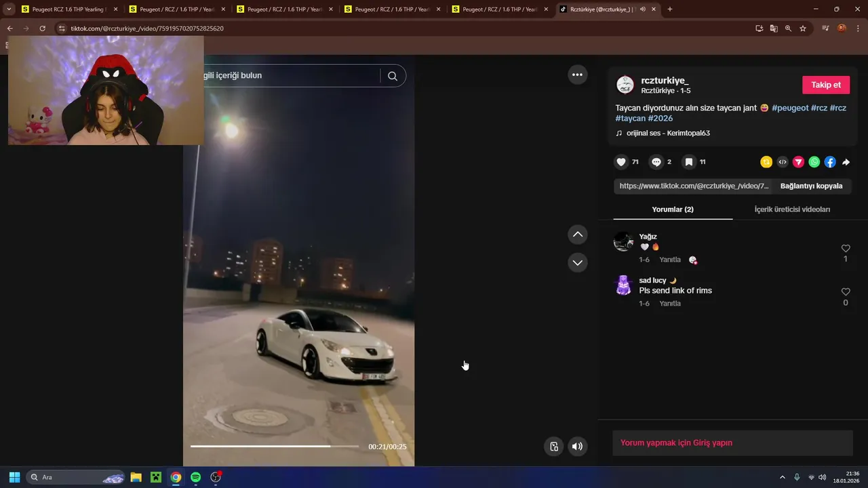The height and width of the screenshot is (488, 868).
Task: Click the browser address bar URL
Action: pos(147,28)
